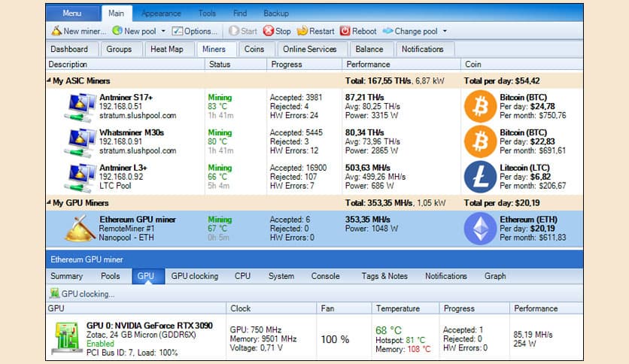Click the IP address 192.168.0.92
629x364 pixels.
click(120, 177)
